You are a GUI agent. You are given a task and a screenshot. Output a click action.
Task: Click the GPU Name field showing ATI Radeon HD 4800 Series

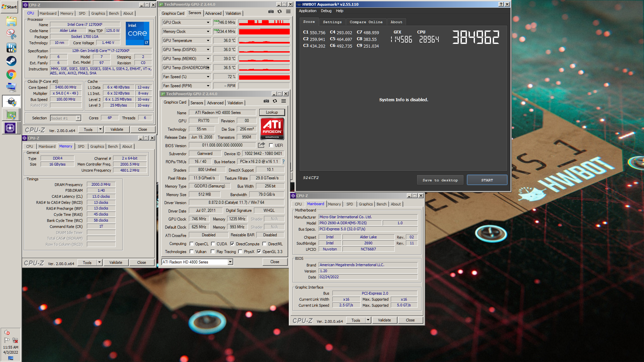tap(222, 113)
